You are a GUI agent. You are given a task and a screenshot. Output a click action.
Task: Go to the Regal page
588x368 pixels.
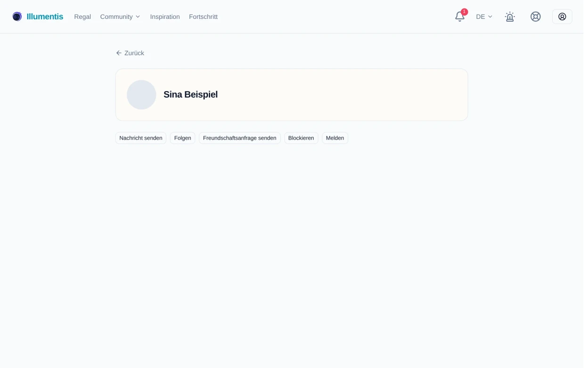(x=82, y=17)
